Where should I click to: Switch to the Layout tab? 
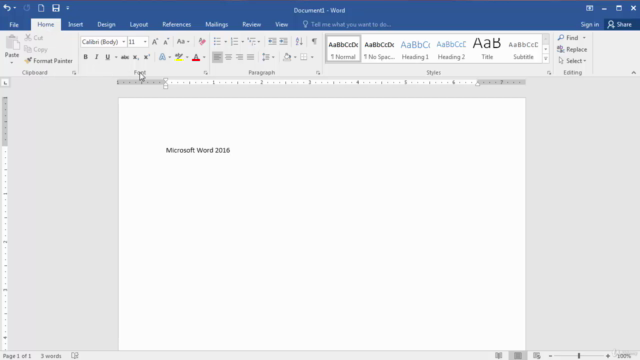coord(139,24)
